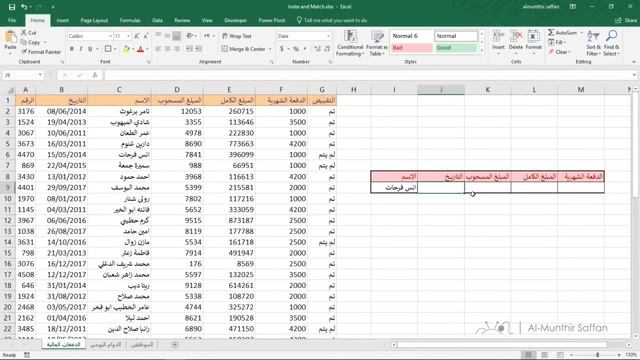Viewport: 640px width, 360px height.
Task: Switch to the Formulas tab
Action: point(130,20)
